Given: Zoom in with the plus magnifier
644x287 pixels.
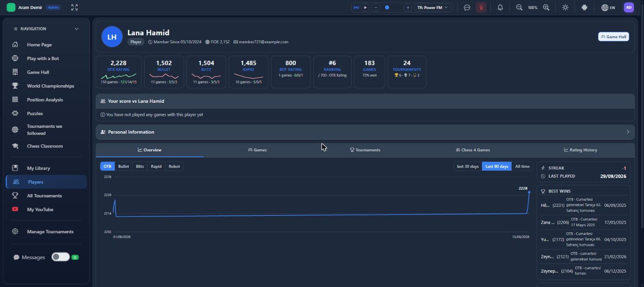Looking at the screenshot, I should [x=546, y=7].
